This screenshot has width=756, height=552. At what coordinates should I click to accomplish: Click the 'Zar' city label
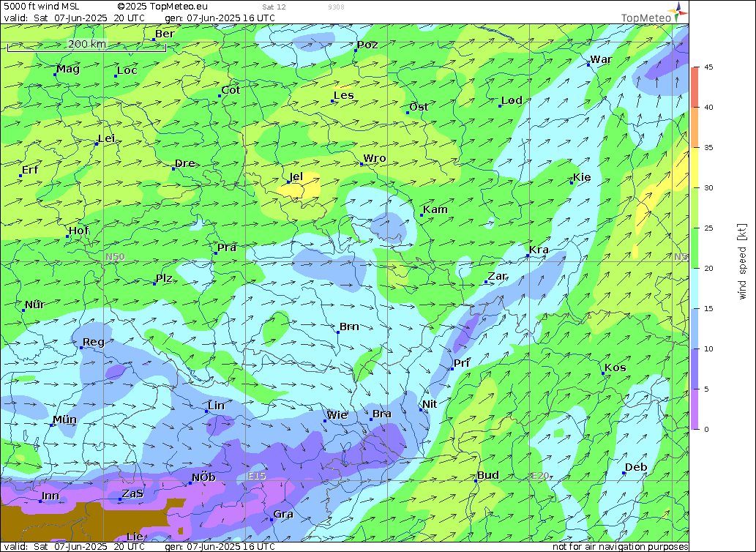coord(497,276)
